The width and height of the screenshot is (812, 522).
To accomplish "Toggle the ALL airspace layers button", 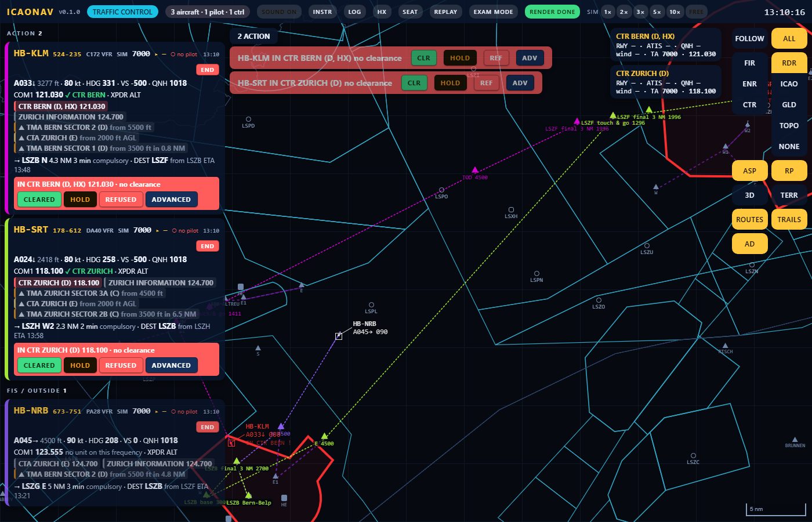I will pos(789,39).
